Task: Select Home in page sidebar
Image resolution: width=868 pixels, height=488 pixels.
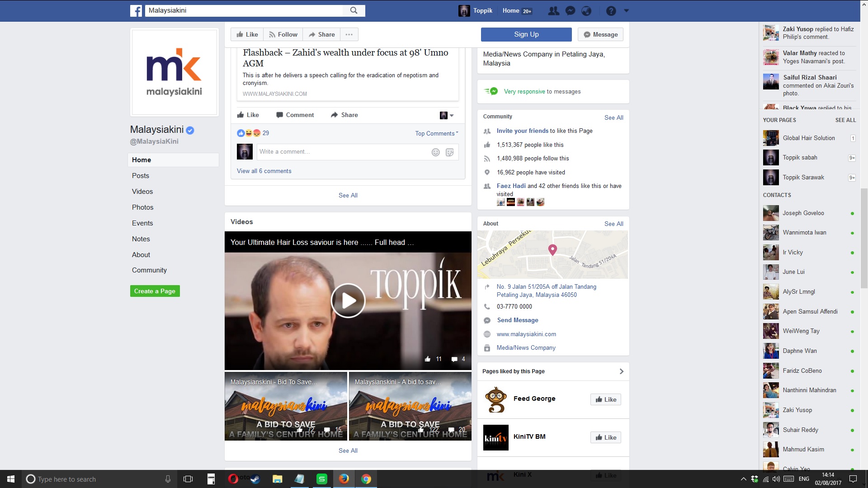Action: point(174,160)
